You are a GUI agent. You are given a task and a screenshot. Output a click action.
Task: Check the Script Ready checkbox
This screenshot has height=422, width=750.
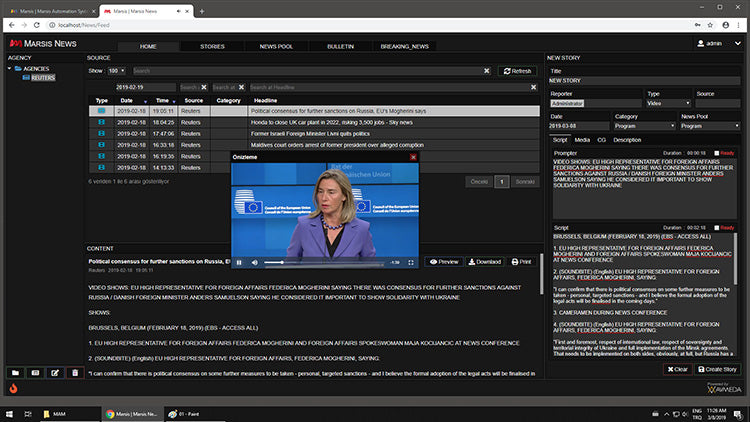tap(717, 228)
